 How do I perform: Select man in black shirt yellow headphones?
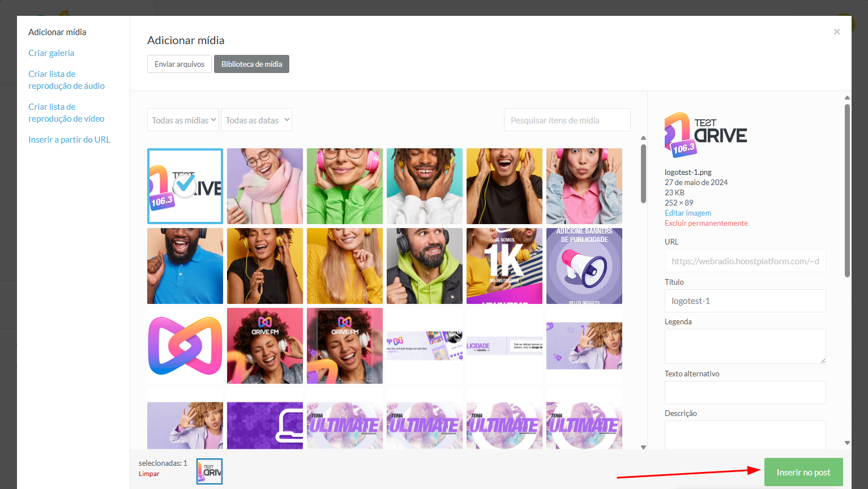[504, 186]
